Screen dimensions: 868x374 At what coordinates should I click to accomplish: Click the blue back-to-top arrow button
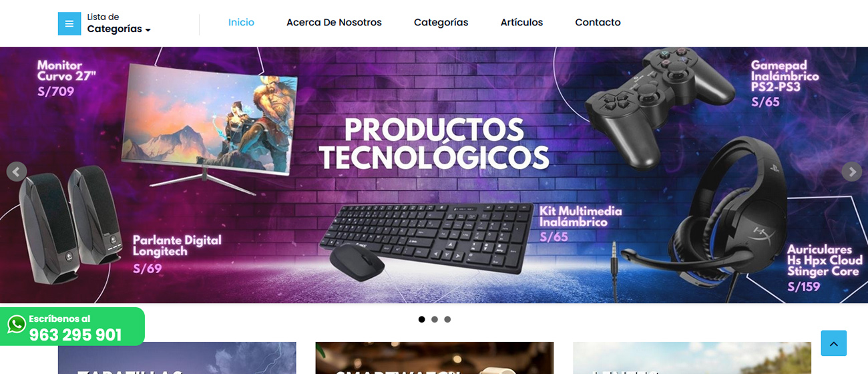[833, 343]
